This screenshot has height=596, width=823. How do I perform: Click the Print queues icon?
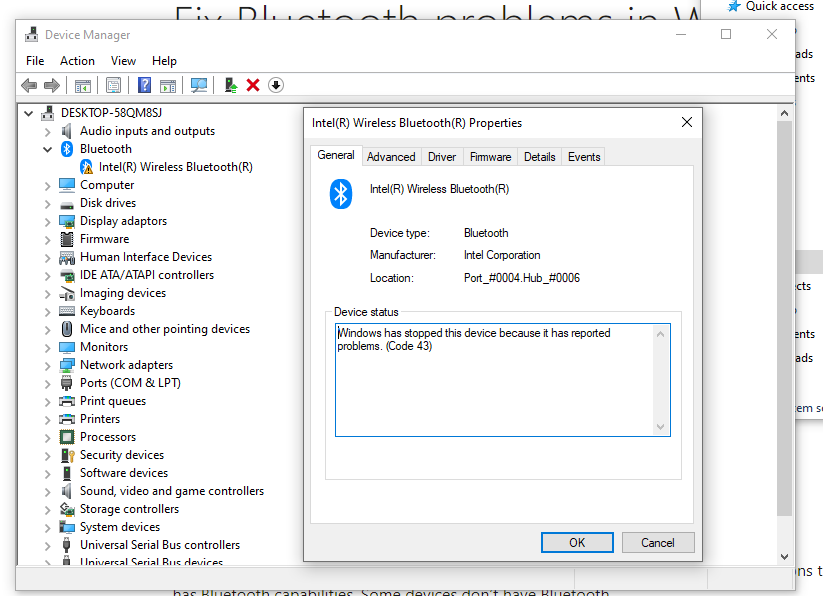pos(67,401)
